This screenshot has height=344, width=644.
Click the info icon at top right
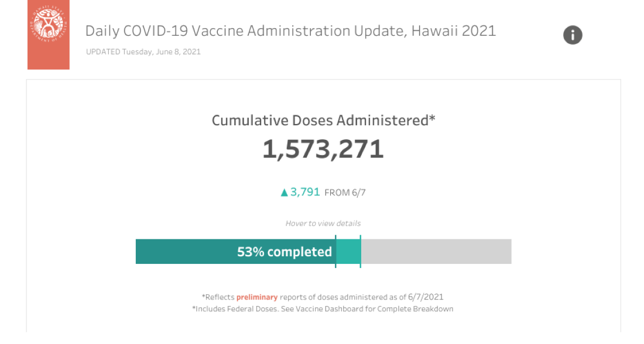tap(573, 35)
